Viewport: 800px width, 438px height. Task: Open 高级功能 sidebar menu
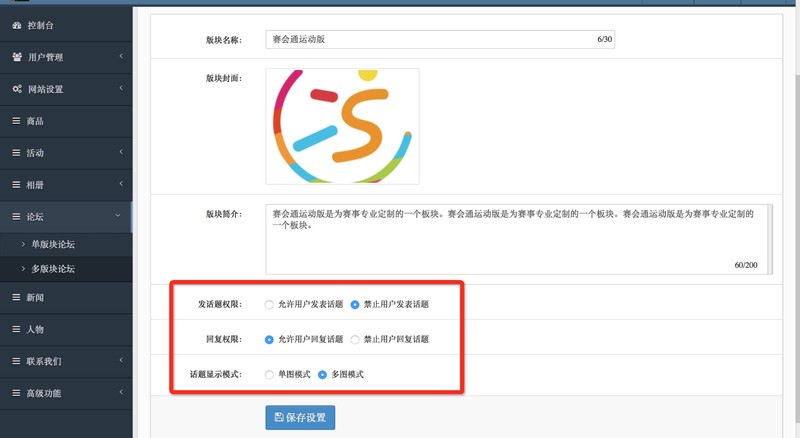(66, 393)
